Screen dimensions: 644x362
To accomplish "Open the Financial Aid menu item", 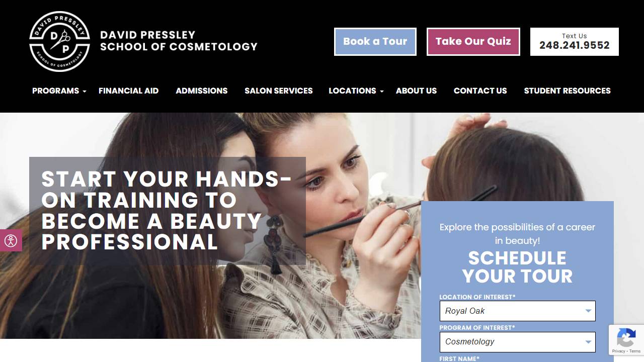I will coord(128,90).
